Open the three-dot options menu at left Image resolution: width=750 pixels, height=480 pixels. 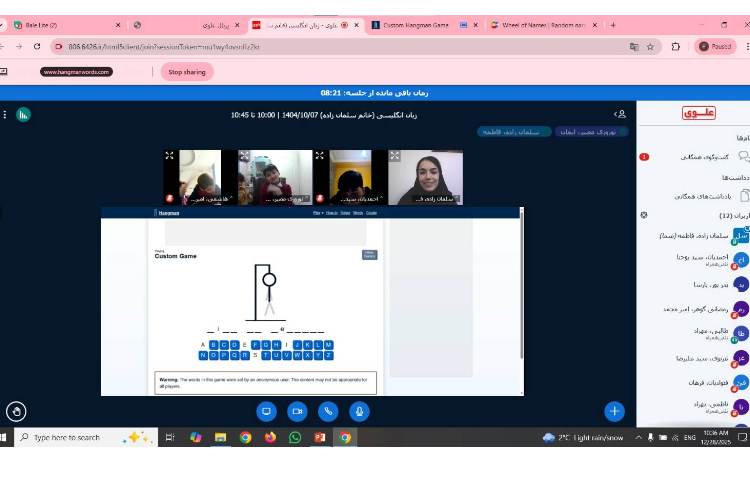coord(5,115)
